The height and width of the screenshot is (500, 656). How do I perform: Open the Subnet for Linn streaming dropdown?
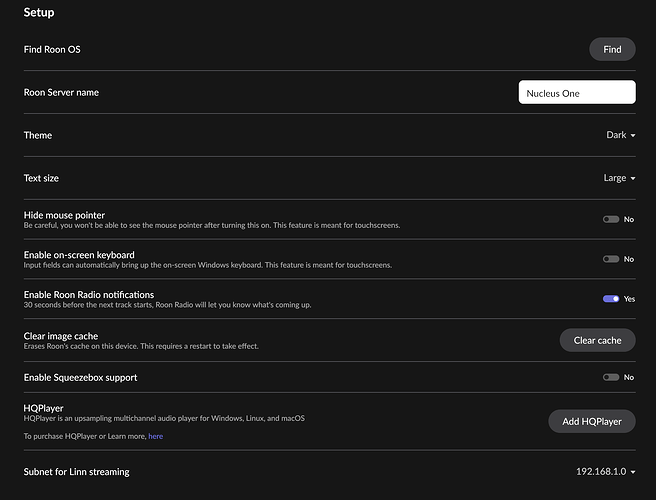[606, 472]
